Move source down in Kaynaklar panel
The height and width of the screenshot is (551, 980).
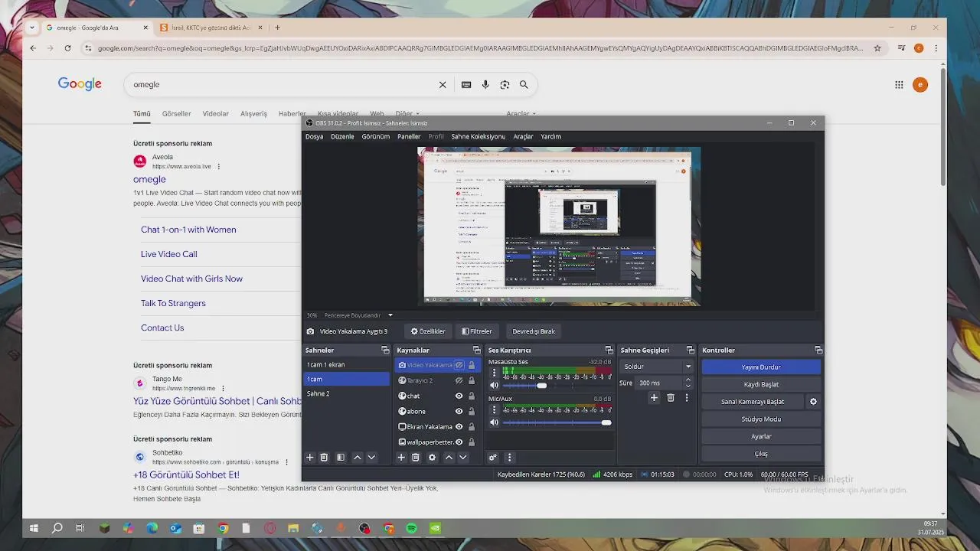coord(462,458)
